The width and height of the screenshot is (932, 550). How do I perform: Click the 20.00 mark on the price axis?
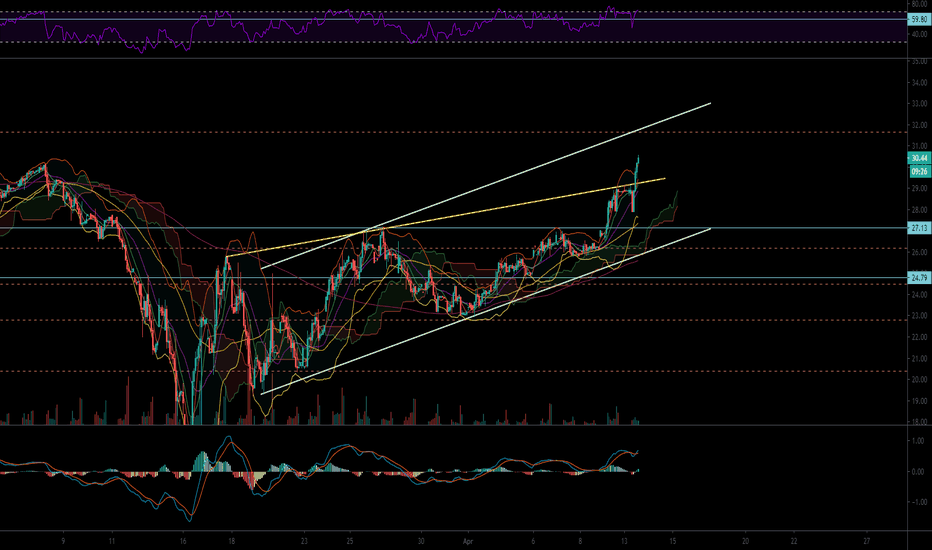coord(919,380)
